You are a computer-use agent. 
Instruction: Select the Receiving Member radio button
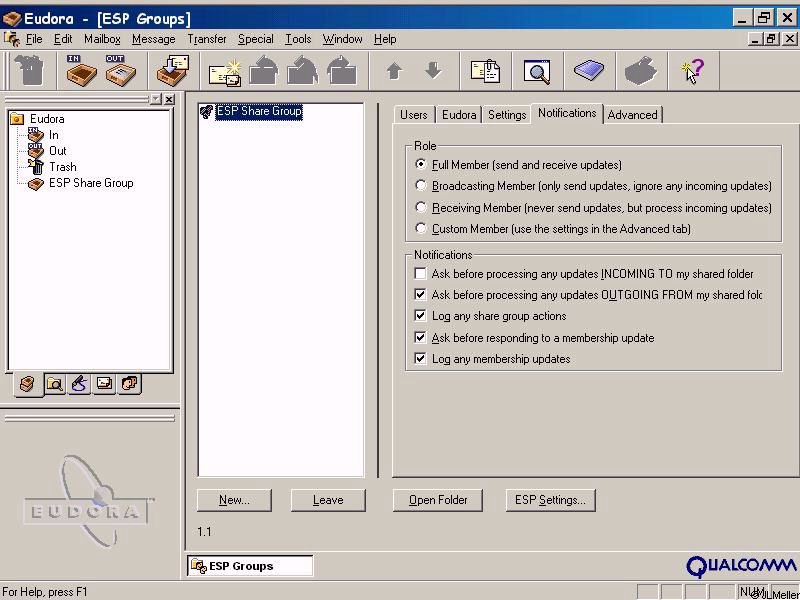pyautogui.click(x=420, y=207)
